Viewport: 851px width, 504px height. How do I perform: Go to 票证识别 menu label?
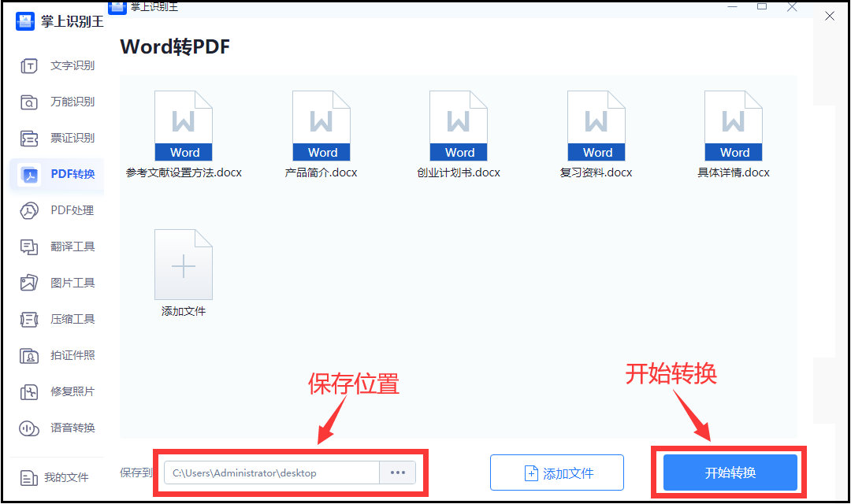coord(72,138)
